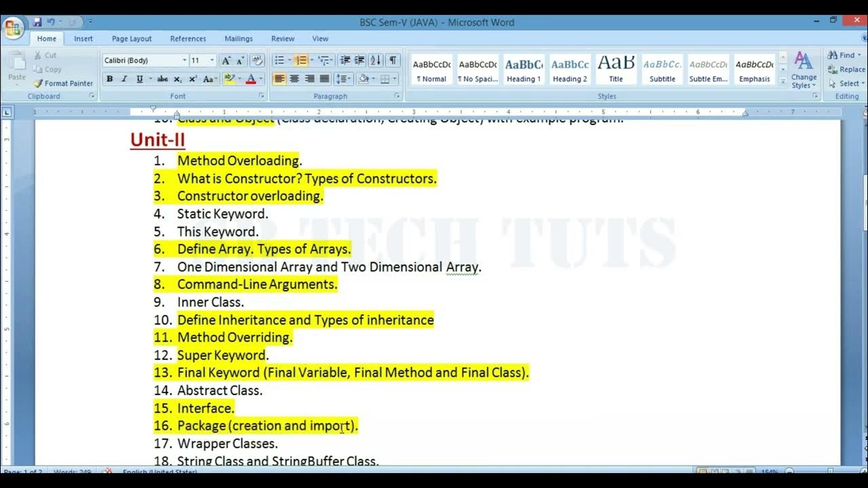Screen dimensions: 868x488
Task: Apply strikethrough formatting
Action: click(x=162, y=79)
